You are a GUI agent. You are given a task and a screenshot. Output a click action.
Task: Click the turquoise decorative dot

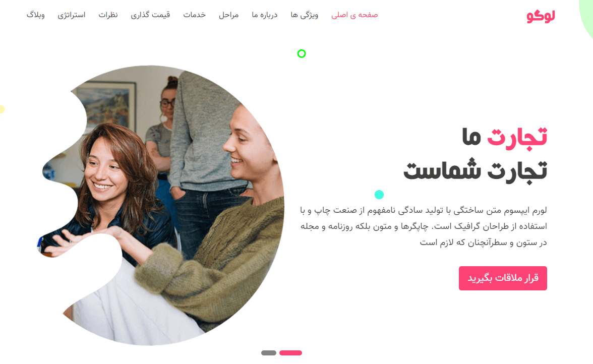coord(379,195)
